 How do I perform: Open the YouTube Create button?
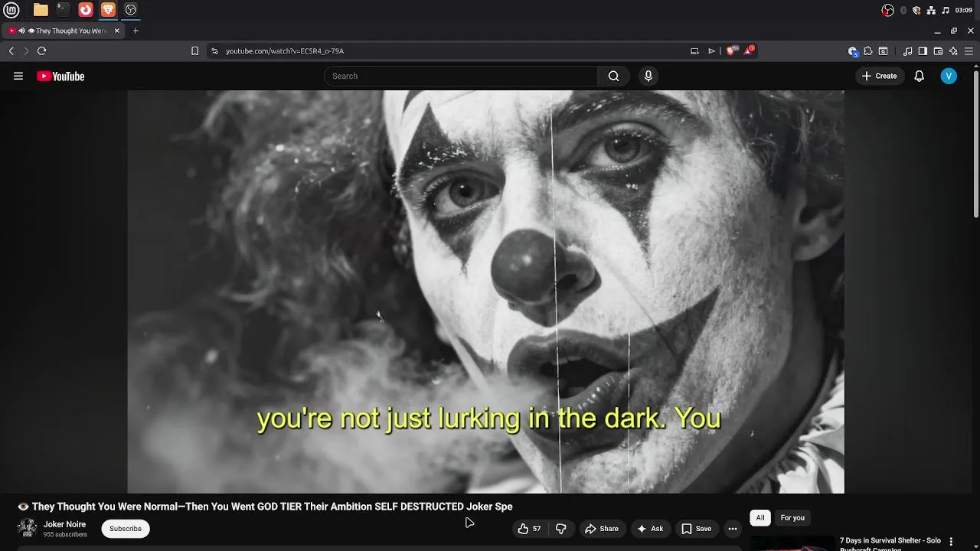[879, 76]
